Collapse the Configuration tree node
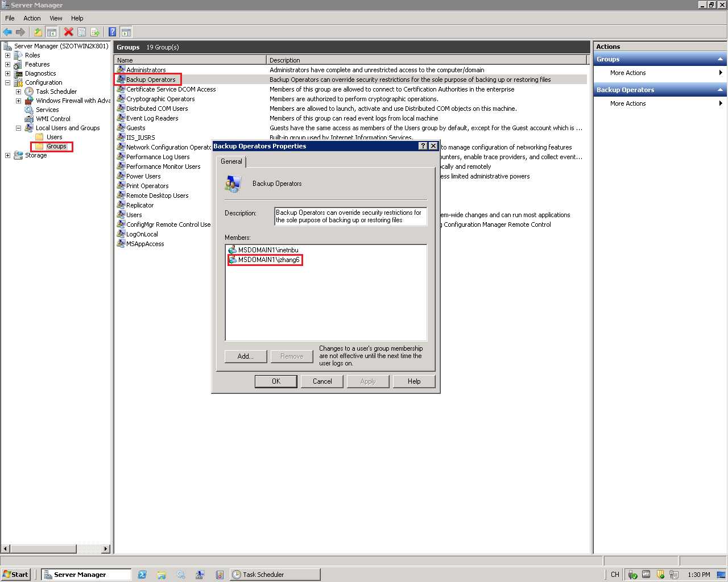This screenshot has height=582, width=728. pyautogui.click(x=7, y=82)
